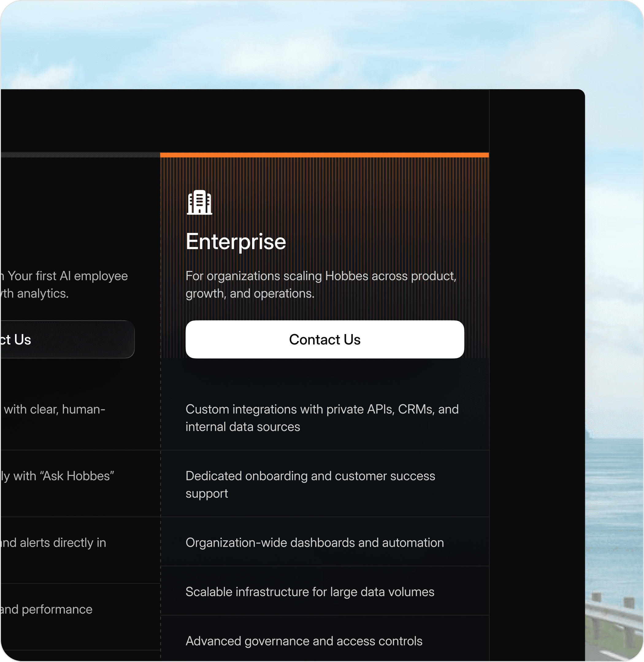Screen dimensions: 644x662
Task: Click the "and performance" feature row
Action: coord(47,609)
